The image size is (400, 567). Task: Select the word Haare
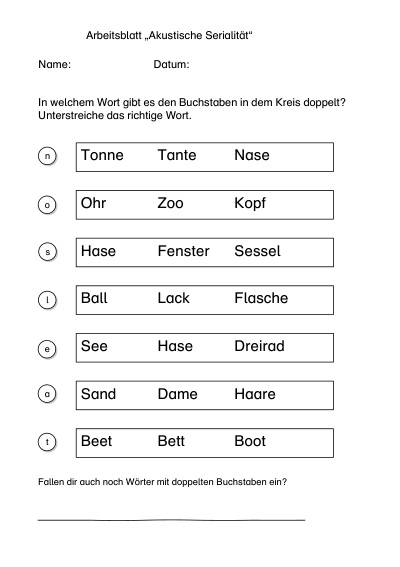click(255, 394)
